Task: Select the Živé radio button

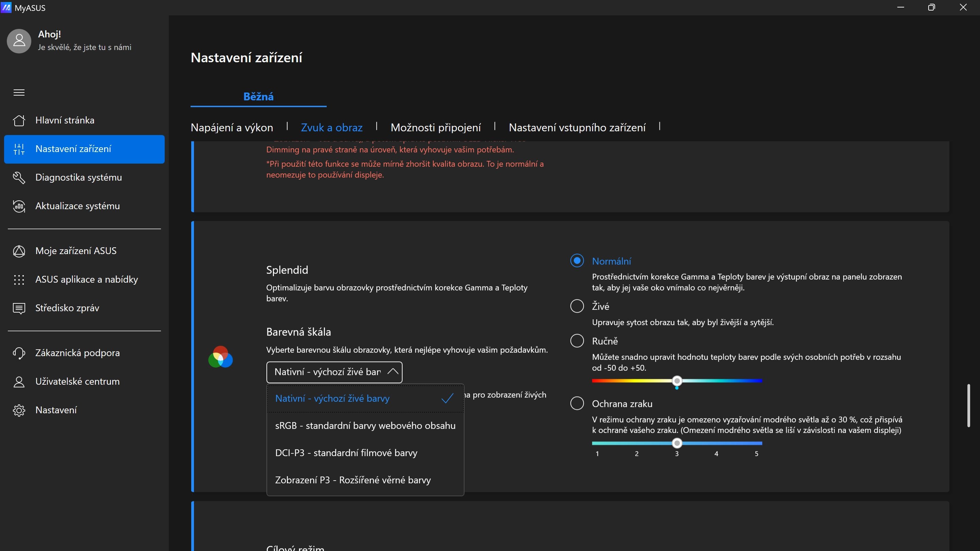Action: coord(577,306)
